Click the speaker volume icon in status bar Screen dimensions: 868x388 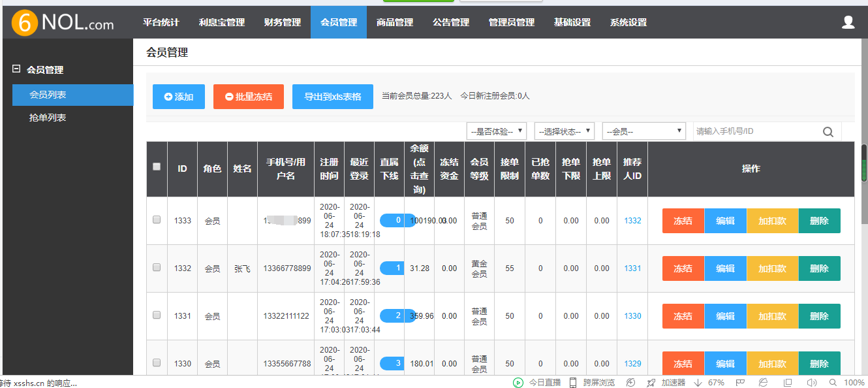tap(812, 383)
